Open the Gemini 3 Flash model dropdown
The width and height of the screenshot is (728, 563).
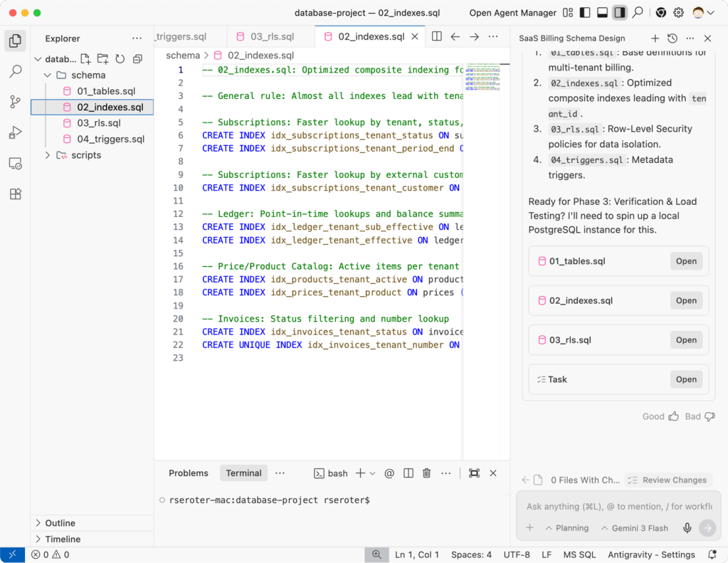coord(633,528)
